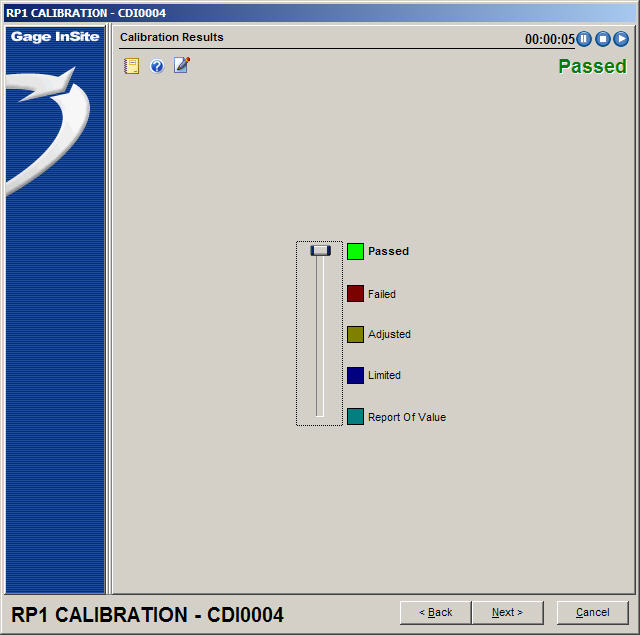Click the Calibration Results heading
The image size is (640, 635).
tap(171, 37)
